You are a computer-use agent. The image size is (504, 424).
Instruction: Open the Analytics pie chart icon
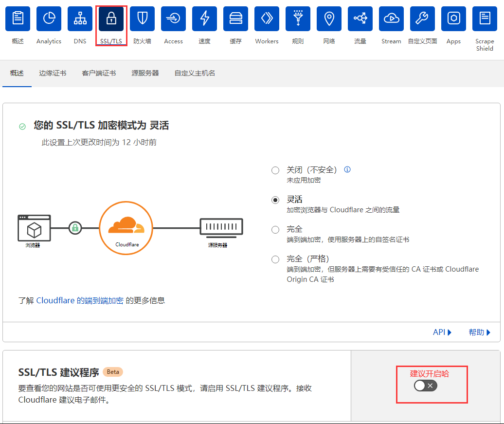tap(49, 18)
